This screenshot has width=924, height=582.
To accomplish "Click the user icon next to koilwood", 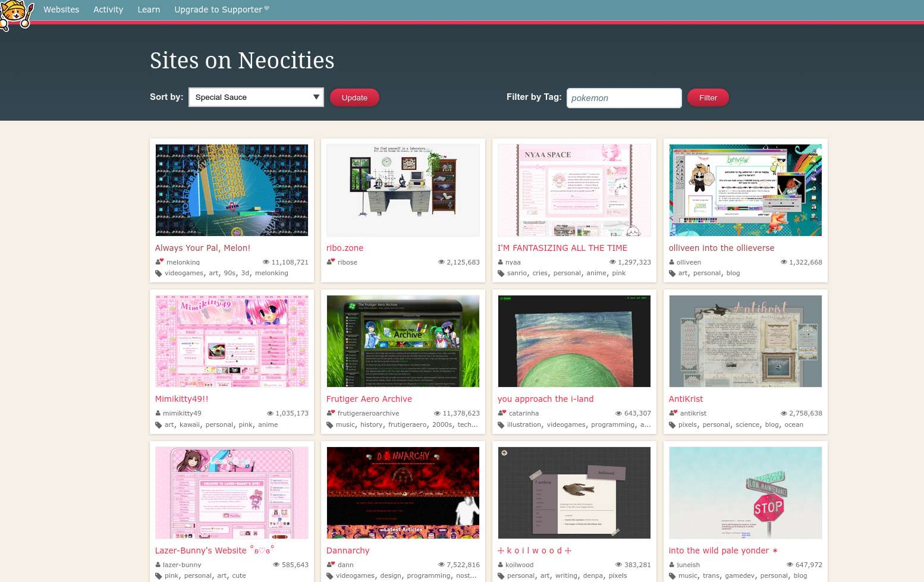I will (x=501, y=565).
